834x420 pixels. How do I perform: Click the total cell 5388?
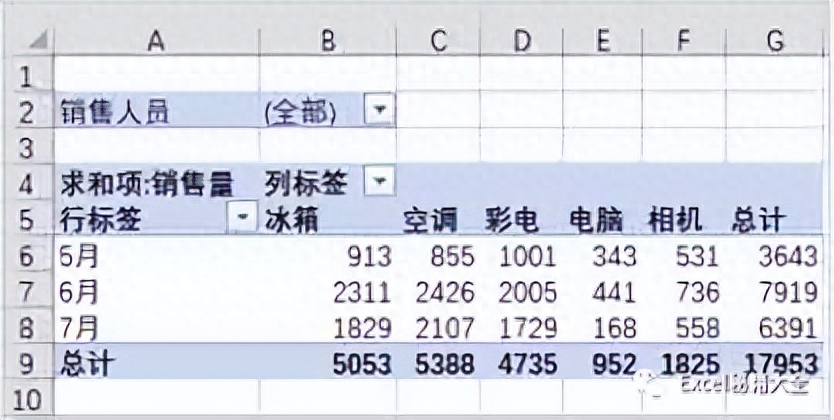[x=438, y=364]
